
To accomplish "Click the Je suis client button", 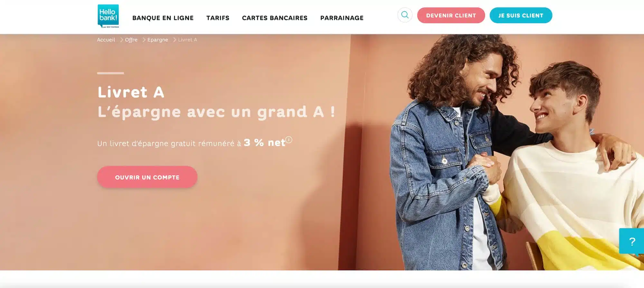I will pos(521,15).
